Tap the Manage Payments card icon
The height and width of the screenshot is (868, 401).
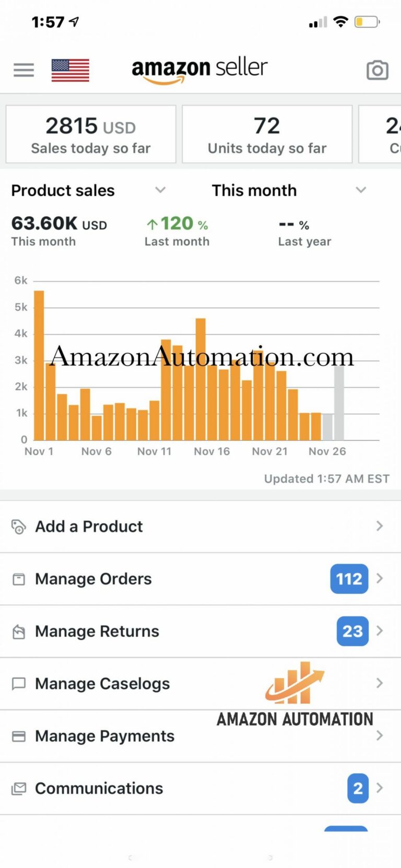click(x=19, y=736)
